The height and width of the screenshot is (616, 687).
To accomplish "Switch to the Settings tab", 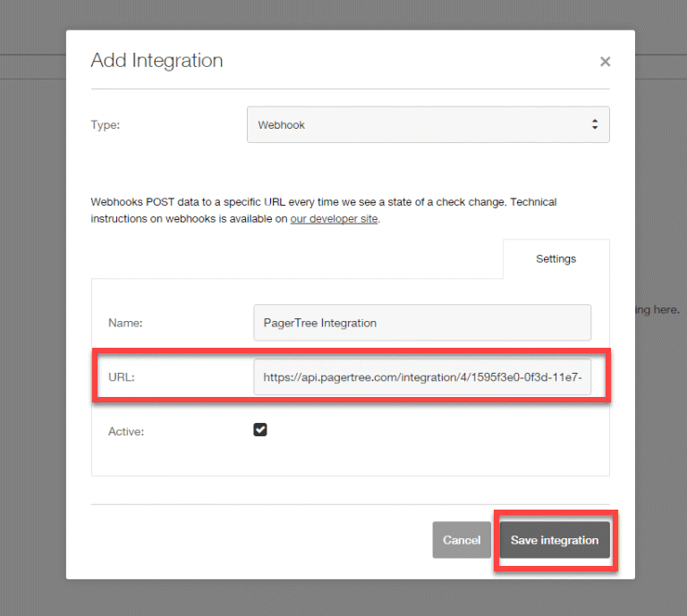I will coord(556,259).
